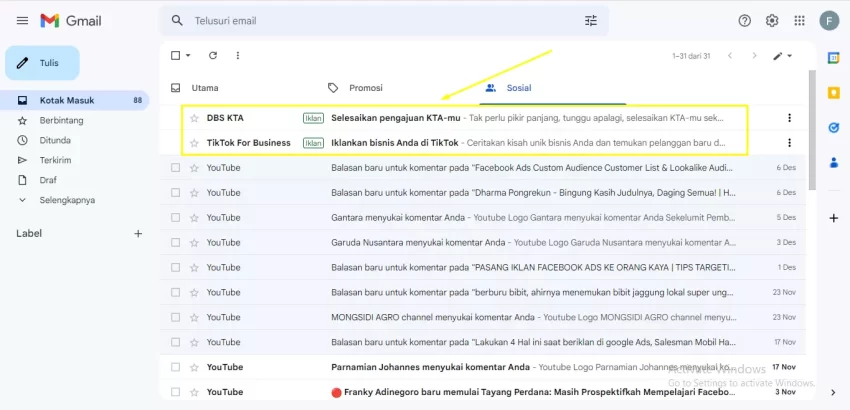The width and height of the screenshot is (850, 410).
Task: Open the select-all dropdown arrow
Action: (188, 55)
